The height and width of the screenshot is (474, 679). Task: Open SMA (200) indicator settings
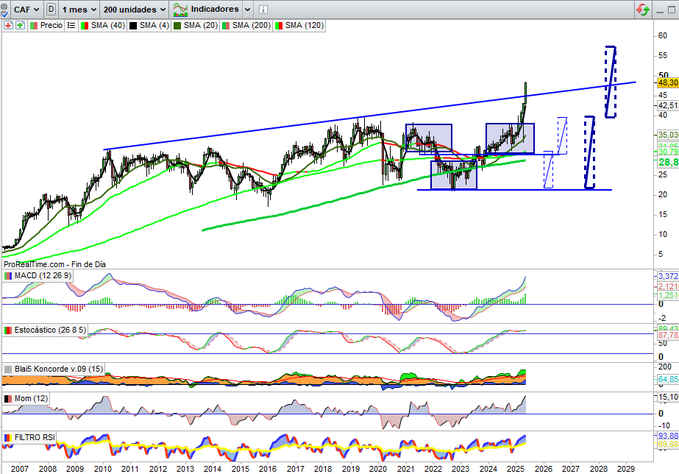(251, 26)
